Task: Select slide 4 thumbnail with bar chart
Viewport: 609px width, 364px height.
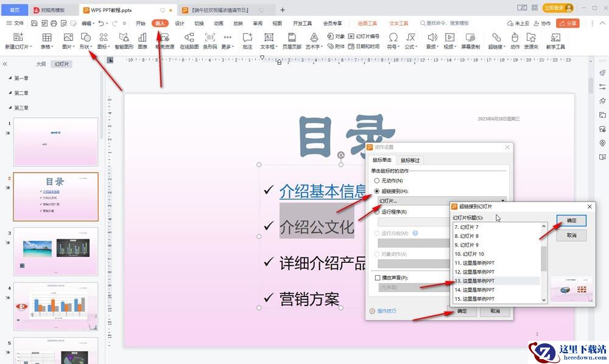Action: point(55,307)
